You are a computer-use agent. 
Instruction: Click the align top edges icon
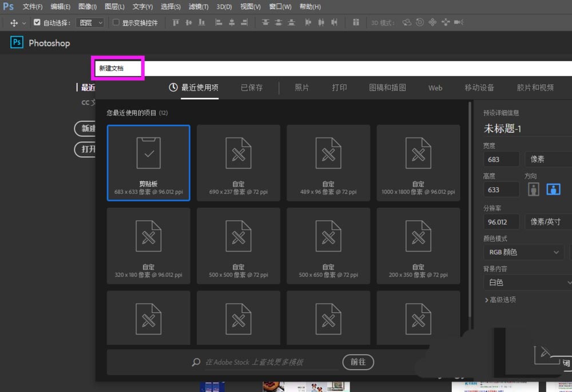(176, 22)
